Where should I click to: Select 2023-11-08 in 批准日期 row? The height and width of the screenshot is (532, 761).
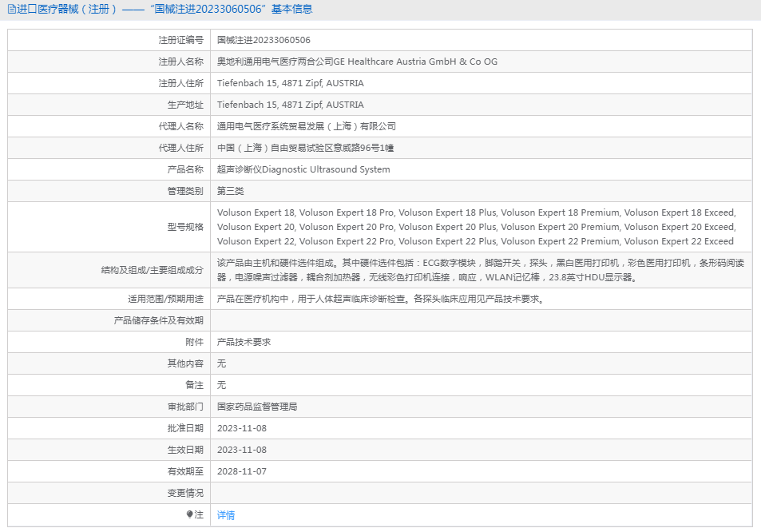click(x=242, y=428)
